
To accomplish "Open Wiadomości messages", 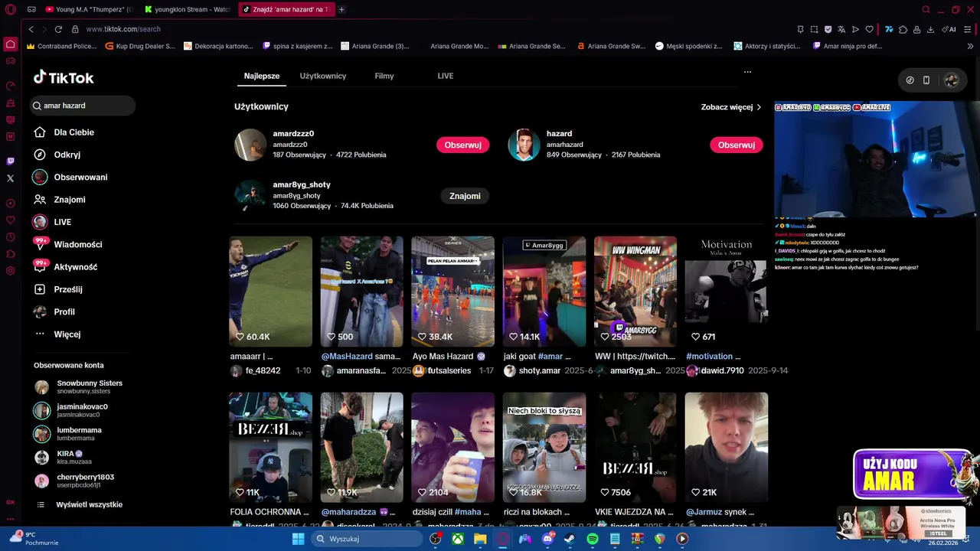I will (67, 244).
